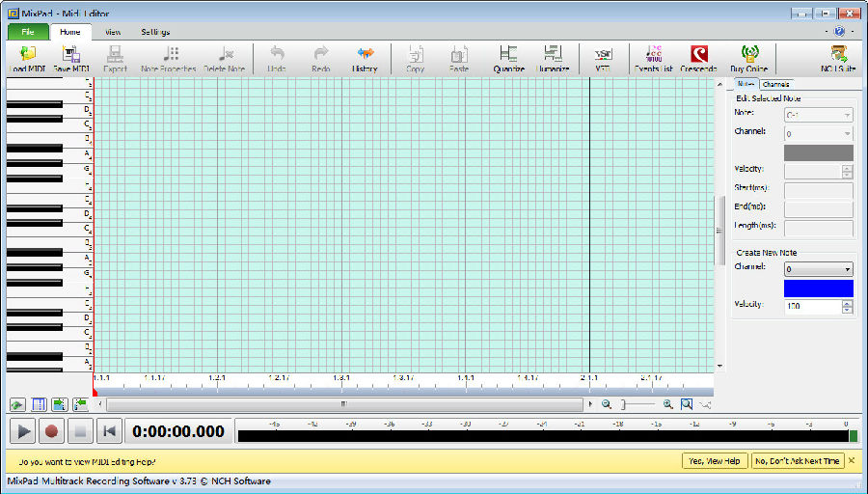Image resolution: width=868 pixels, height=494 pixels.
Task: Click the vertical scrollbar up arrow
Action: click(x=719, y=85)
